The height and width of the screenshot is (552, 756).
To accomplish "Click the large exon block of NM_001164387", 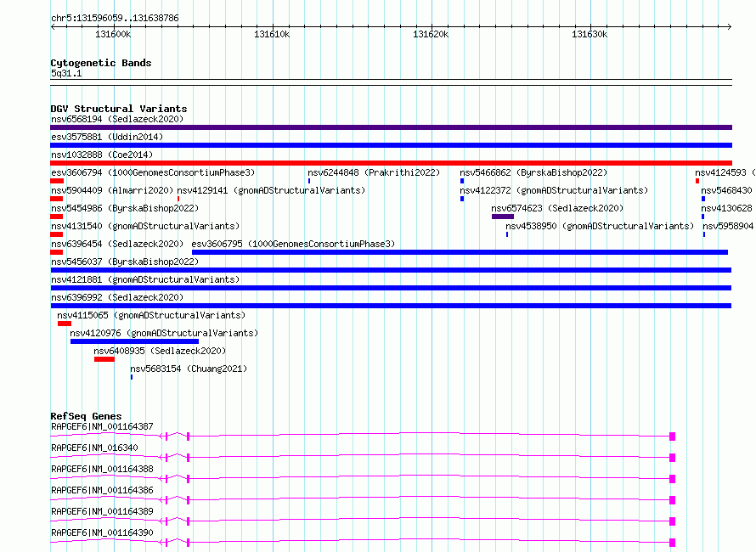I will 673,437.
